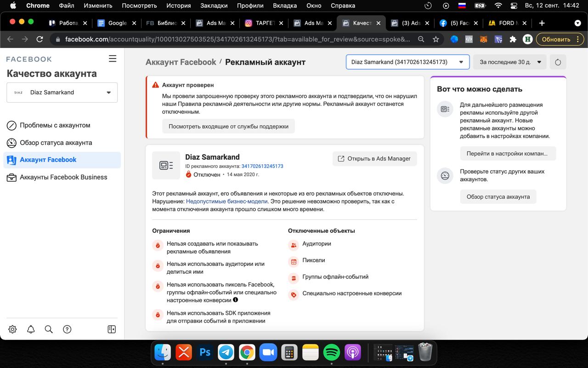588x368 pixels.
Task: Click Chrome's reload page button
Action: [x=40, y=40]
